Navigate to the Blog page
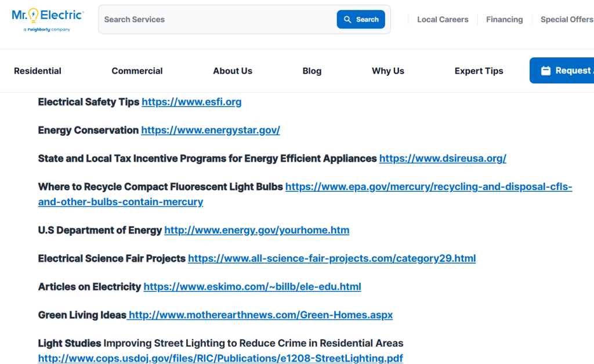594x364 pixels. point(312,70)
